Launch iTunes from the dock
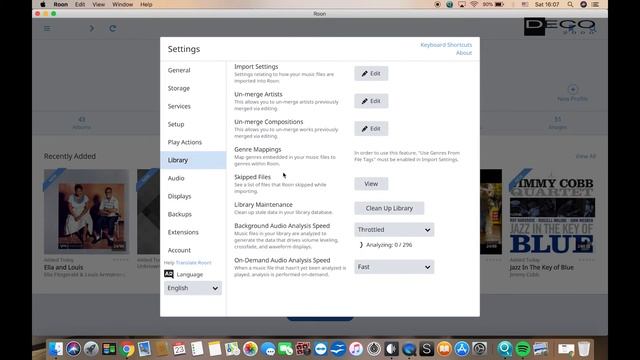This screenshot has width=640, height=360. 356,349
